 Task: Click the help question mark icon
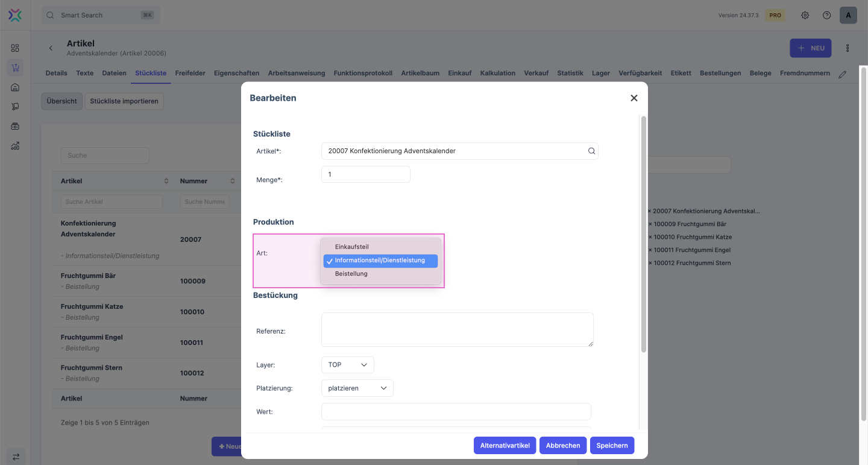[x=826, y=15]
